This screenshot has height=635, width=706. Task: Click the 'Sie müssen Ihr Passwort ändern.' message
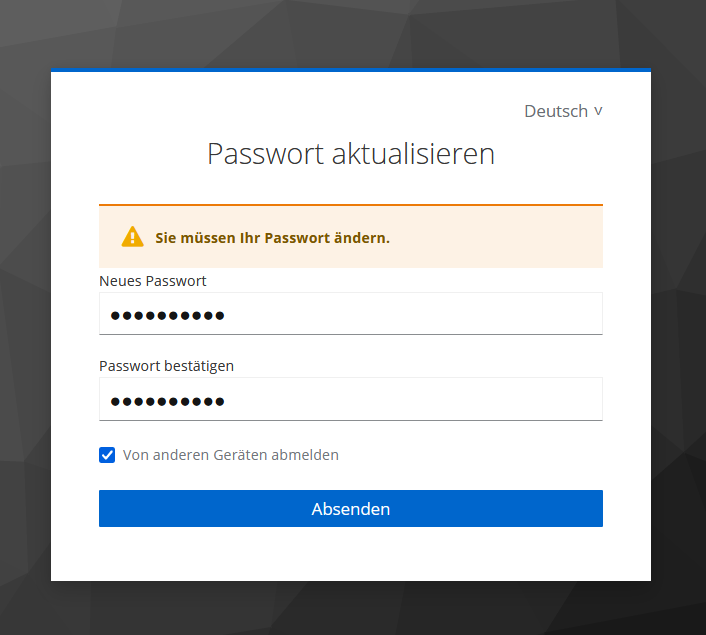click(x=272, y=238)
